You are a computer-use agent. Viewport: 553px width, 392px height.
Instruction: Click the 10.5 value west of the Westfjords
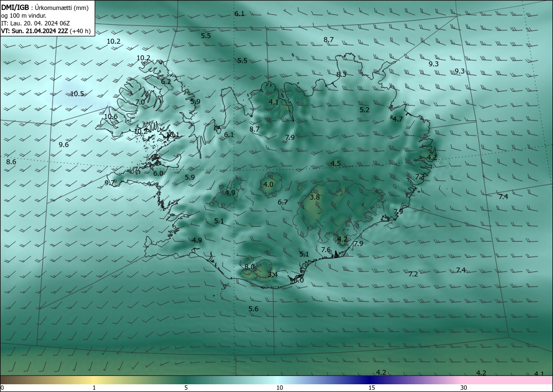click(x=77, y=94)
